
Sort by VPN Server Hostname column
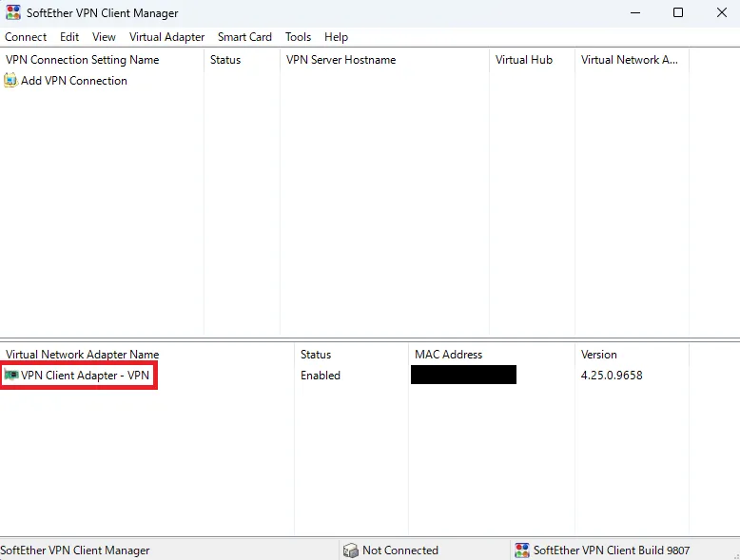point(384,60)
